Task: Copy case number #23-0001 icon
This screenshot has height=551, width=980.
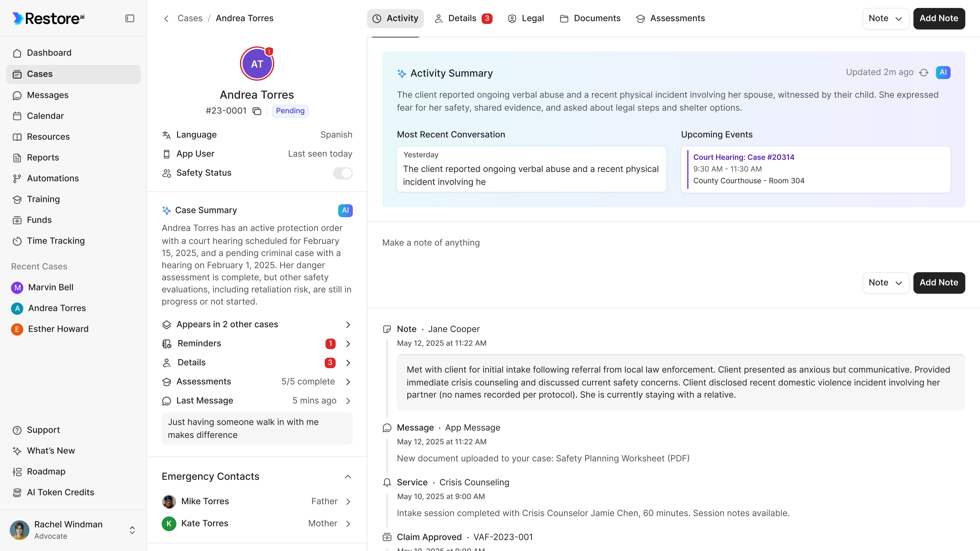Action: point(257,111)
